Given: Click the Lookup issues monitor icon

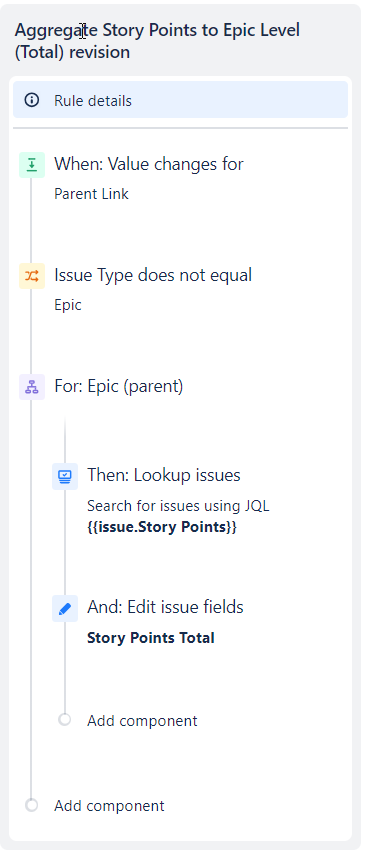Looking at the screenshot, I should tap(65, 477).
